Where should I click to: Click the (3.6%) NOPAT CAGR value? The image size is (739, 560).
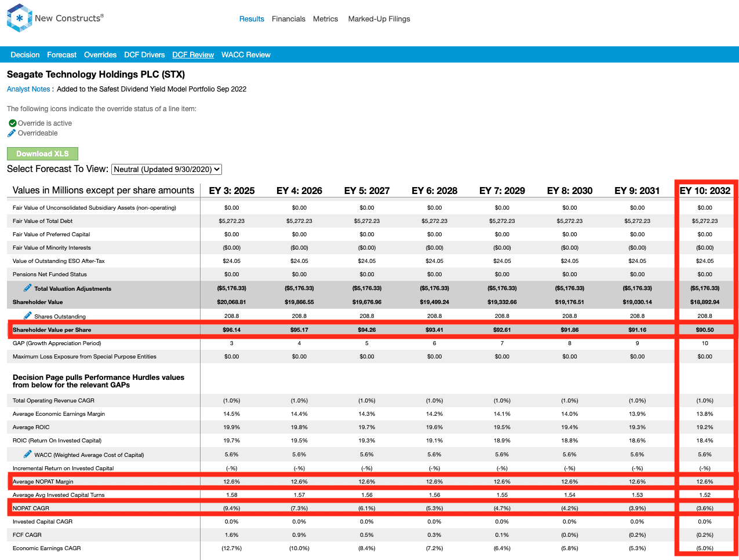pyautogui.click(x=705, y=508)
